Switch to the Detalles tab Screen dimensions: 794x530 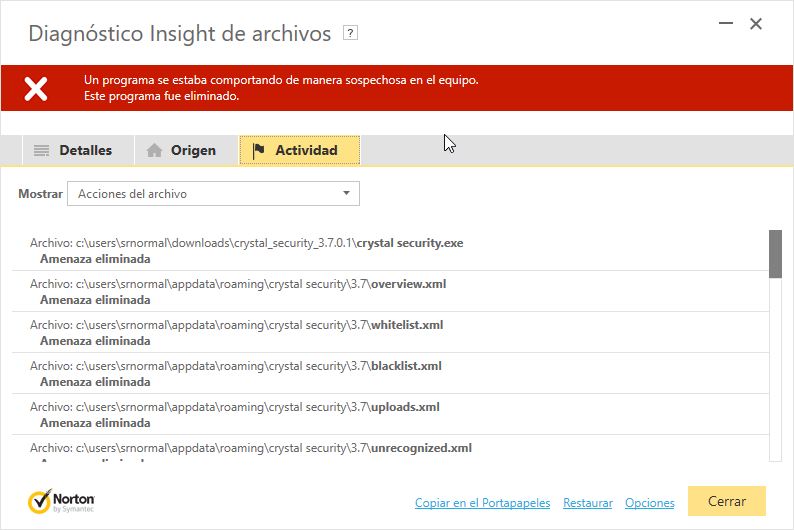click(x=78, y=150)
